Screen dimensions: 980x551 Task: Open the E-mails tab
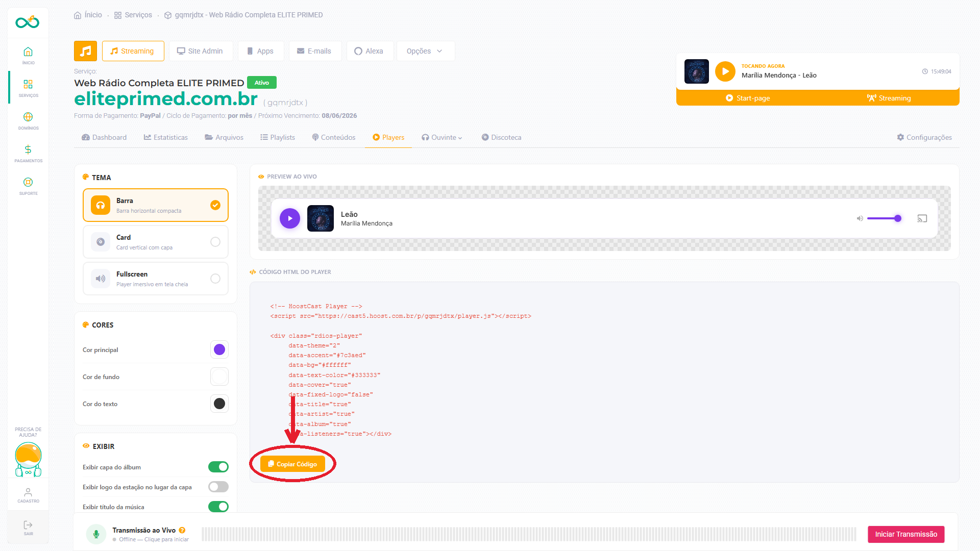pyautogui.click(x=315, y=51)
